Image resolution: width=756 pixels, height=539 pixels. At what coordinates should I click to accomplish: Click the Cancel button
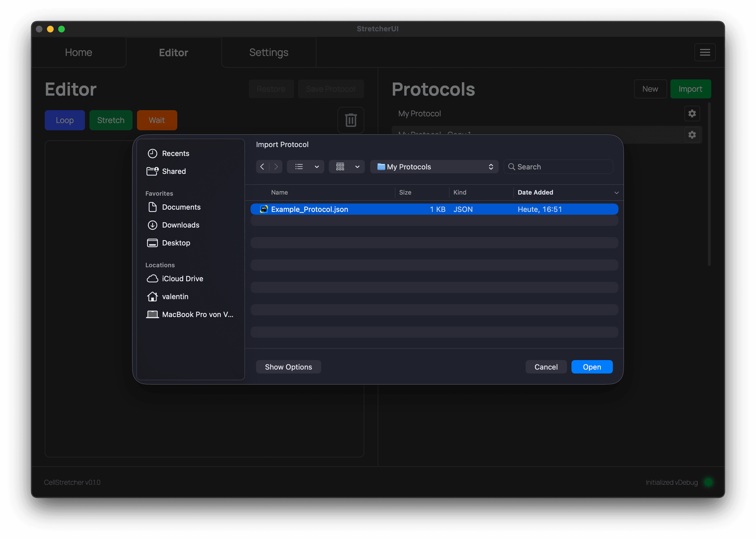coord(546,367)
